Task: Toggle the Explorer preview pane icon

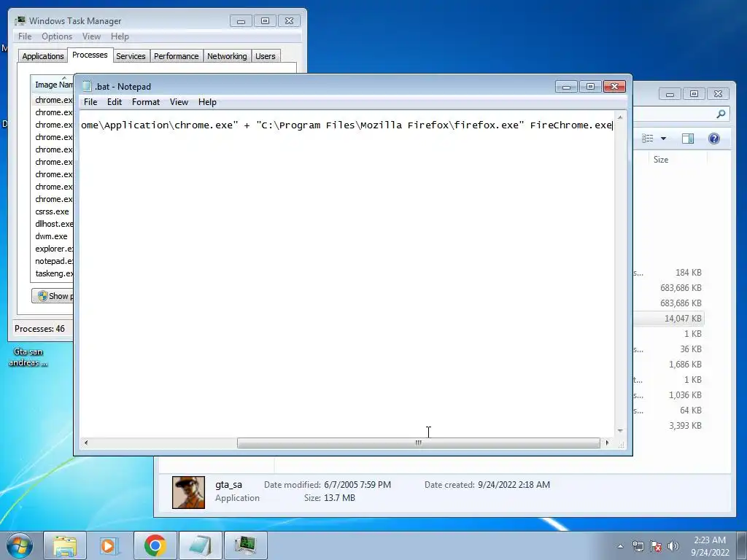Action: 687,139
